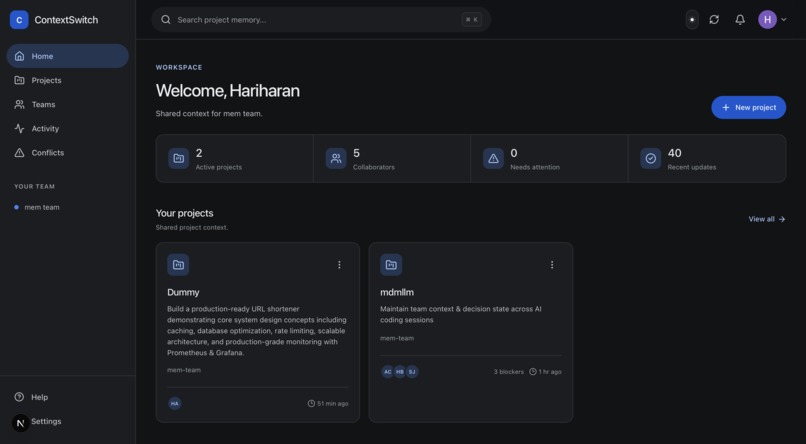This screenshot has width=806, height=444.
Task: Click the 51 min ago timestamp
Action: pos(328,403)
